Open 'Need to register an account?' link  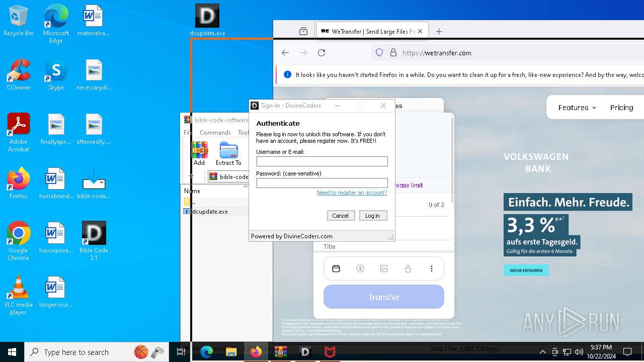coord(352,193)
